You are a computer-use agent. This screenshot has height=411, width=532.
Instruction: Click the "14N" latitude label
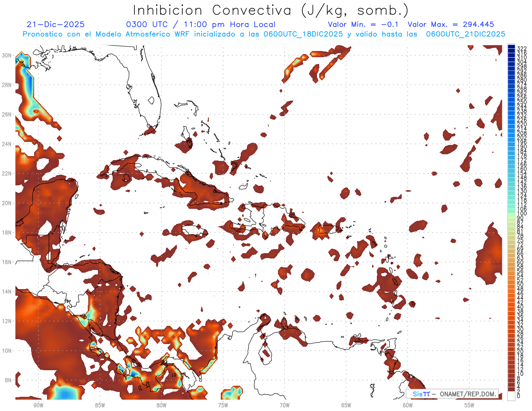click(7, 291)
